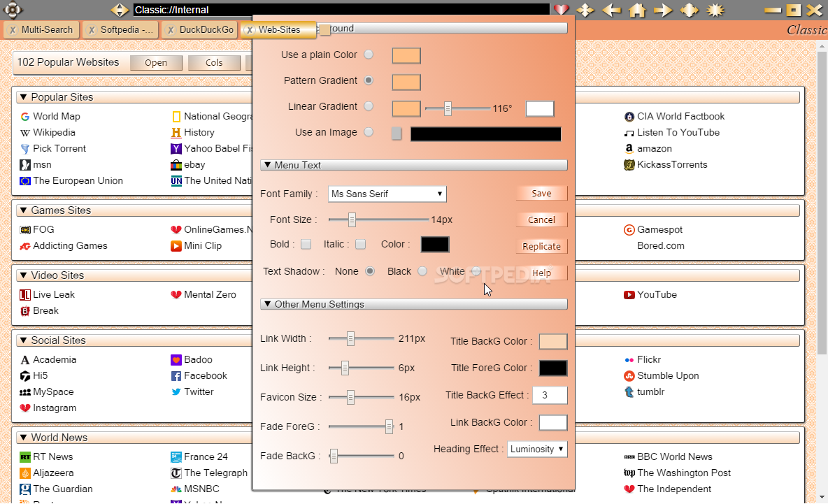The width and height of the screenshot is (828, 504).
Task: Click the Save button
Action: (541, 194)
